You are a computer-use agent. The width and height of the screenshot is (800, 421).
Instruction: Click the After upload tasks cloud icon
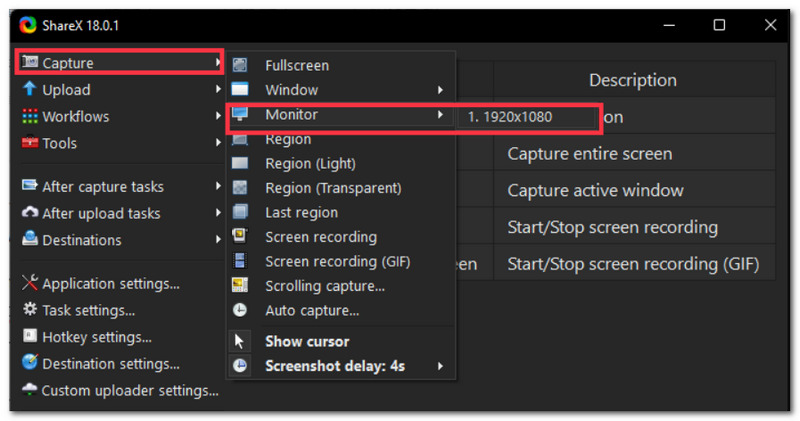[x=30, y=212]
